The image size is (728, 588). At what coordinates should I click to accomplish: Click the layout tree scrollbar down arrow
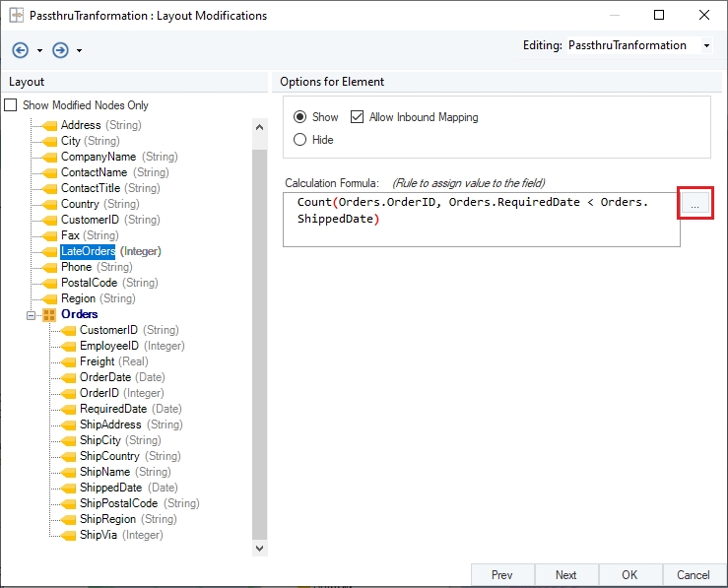coord(260,548)
